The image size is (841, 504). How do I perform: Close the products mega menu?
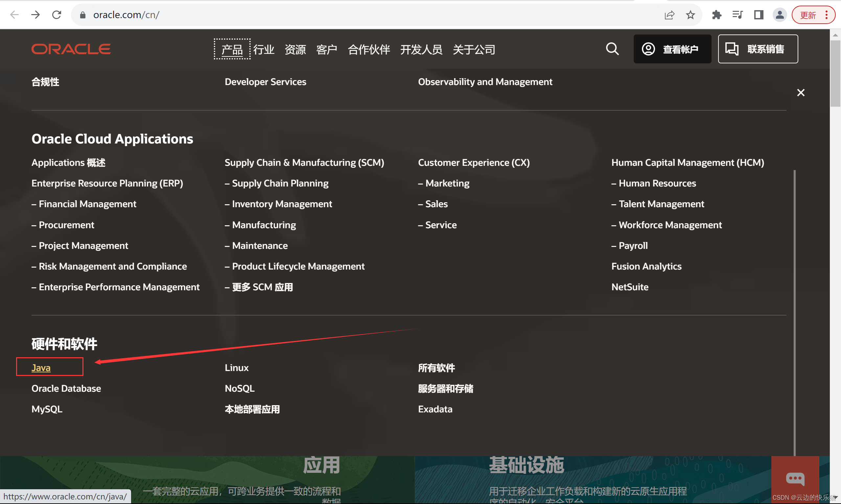pyautogui.click(x=801, y=93)
